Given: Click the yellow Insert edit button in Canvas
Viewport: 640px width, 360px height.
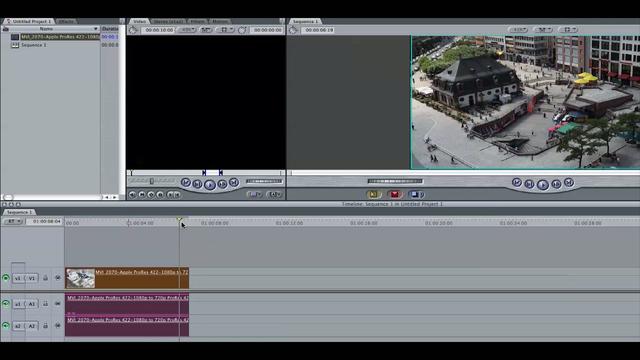Looking at the screenshot, I should pos(373,195).
